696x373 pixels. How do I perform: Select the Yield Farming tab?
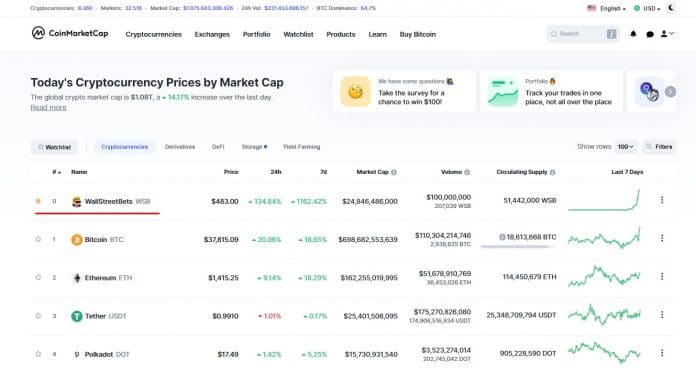pos(301,147)
